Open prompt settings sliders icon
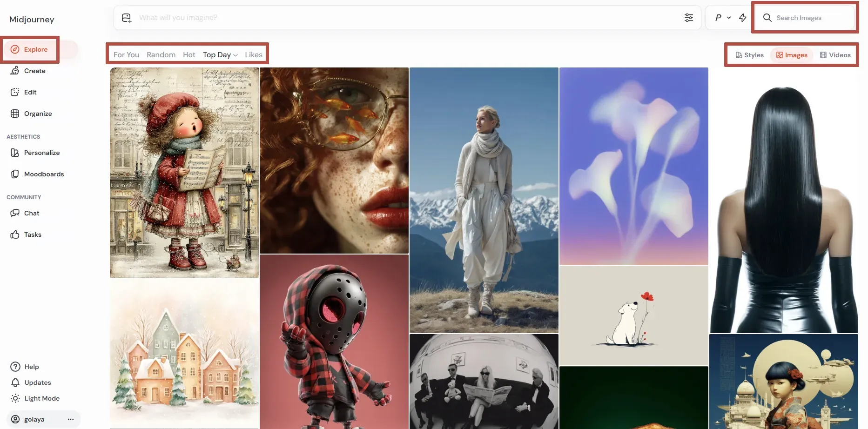The image size is (868, 429). click(688, 18)
